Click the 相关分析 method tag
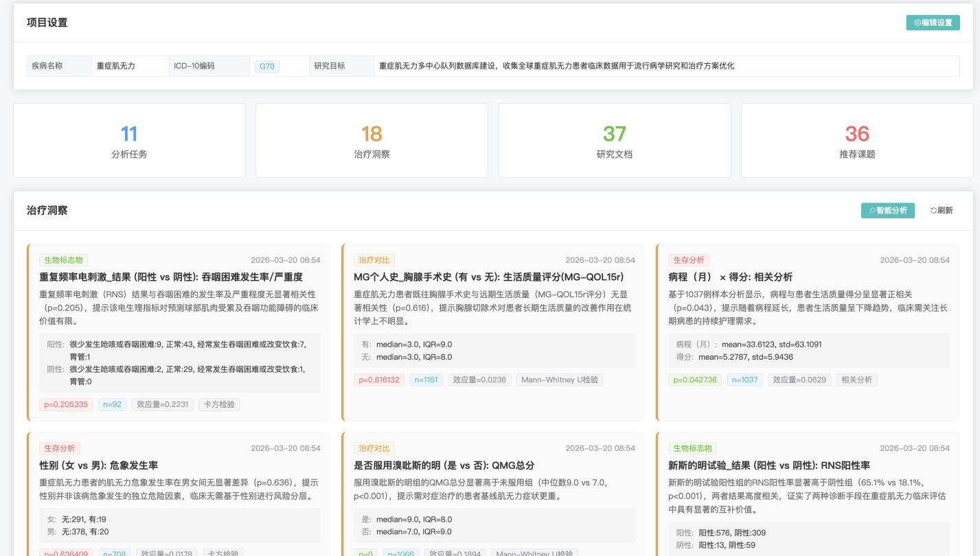Screen dimensions: 980x556 [857, 380]
